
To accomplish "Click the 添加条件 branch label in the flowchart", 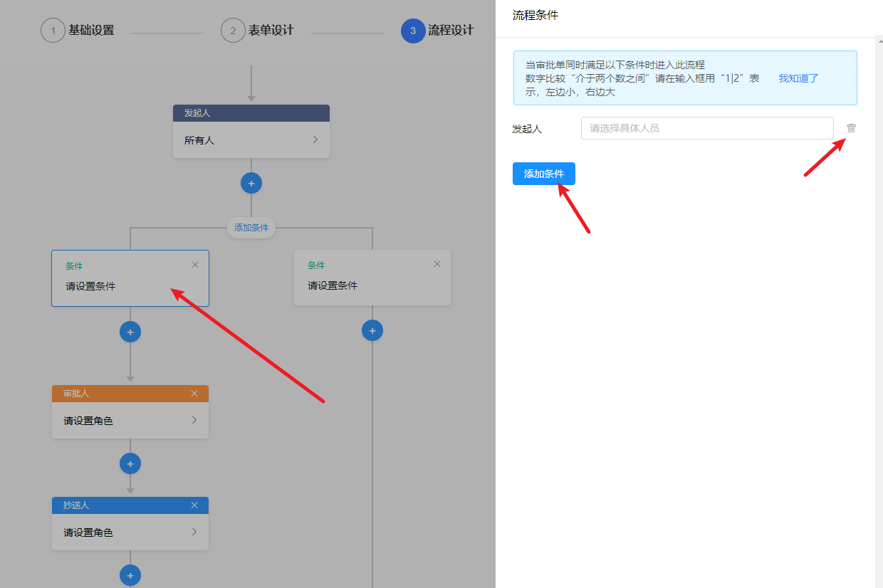I will click(251, 228).
